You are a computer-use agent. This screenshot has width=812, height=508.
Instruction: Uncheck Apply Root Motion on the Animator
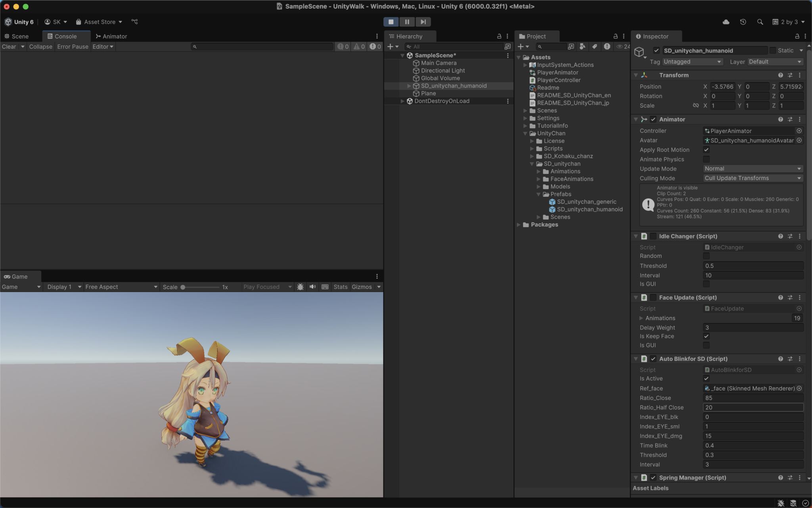(x=707, y=150)
